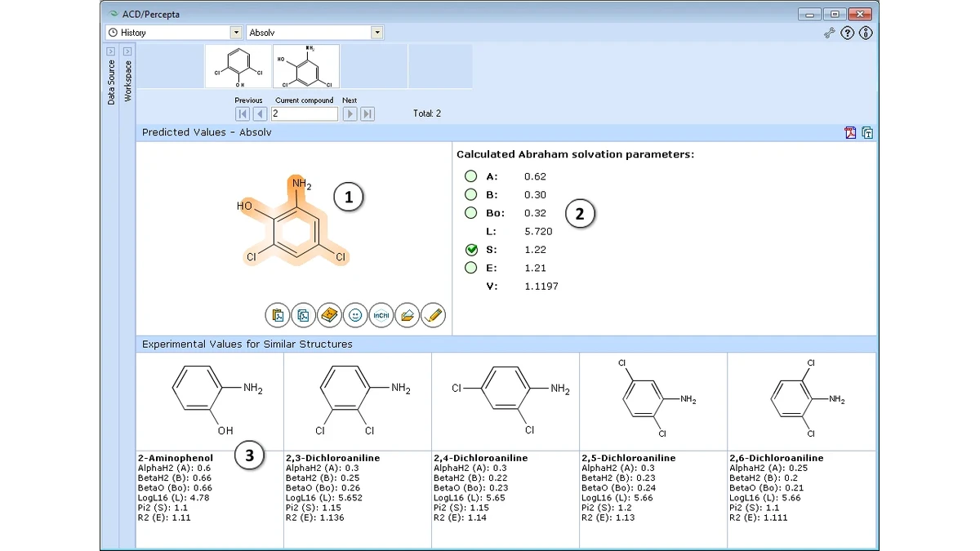The width and height of the screenshot is (980, 551).
Task: Open the structure dictionary book icon
Action: click(x=329, y=315)
